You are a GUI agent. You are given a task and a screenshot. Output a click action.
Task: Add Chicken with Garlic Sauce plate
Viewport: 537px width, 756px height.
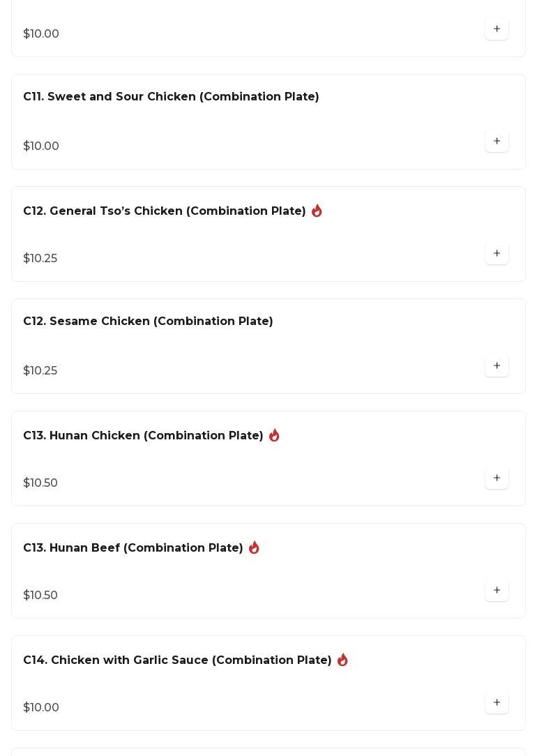[x=497, y=703]
